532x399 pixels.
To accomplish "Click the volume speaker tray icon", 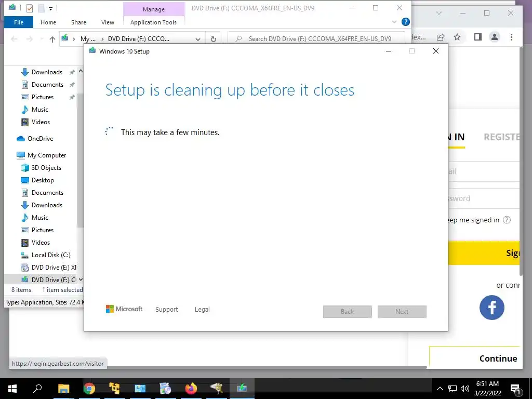I will click(465, 389).
